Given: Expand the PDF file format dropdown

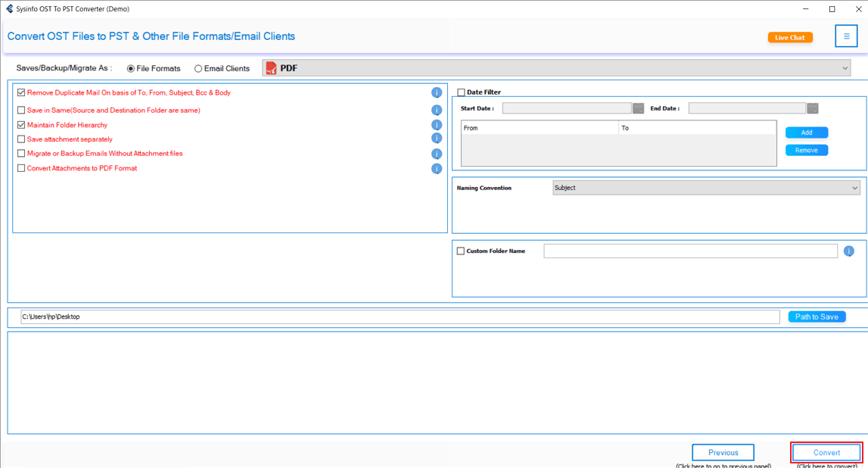Looking at the screenshot, I should click(x=556, y=68).
